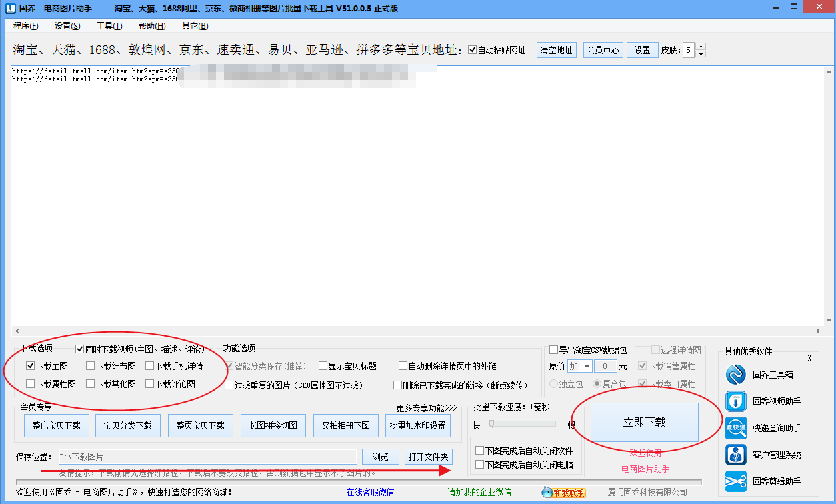The width and height of the screenshot is (836, 504).
Task: Open the 原价 加 dropdown
Action: click(x=579, y=366)
